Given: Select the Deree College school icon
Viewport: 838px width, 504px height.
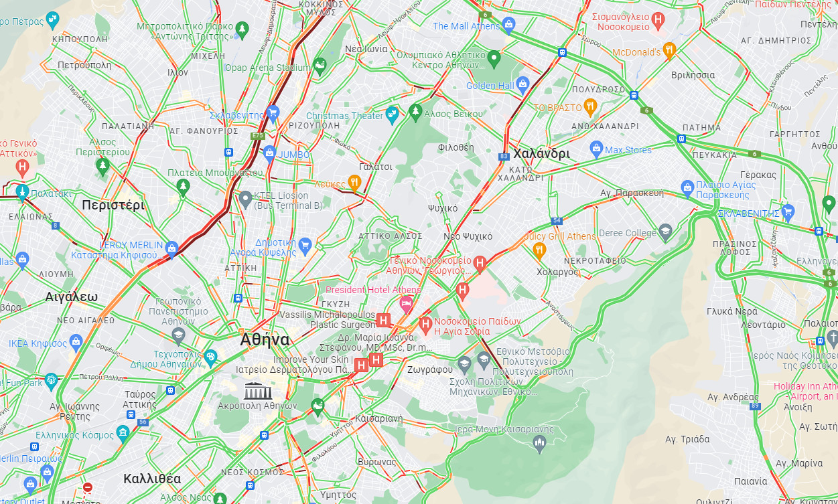Looking at the screenshot, I should point(665,232).
